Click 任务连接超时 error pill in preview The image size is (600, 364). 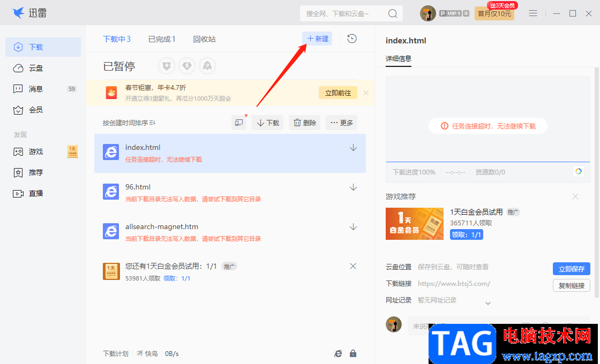coord(488,126)
